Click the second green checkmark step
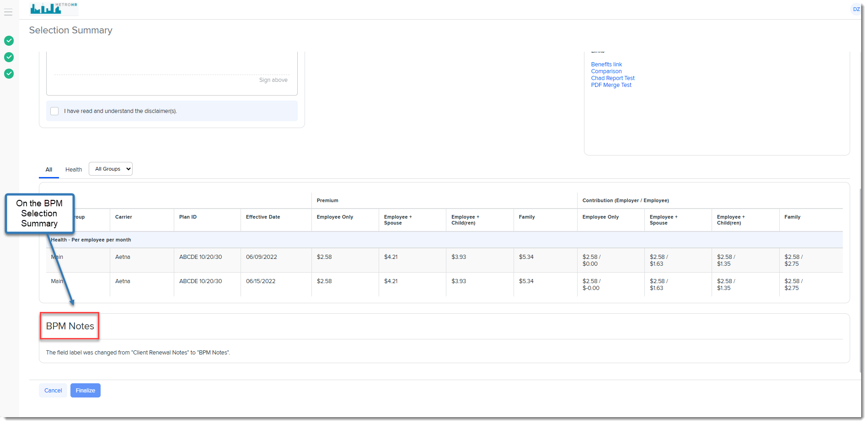Screen dimensions: 868x424 [9, 57]
